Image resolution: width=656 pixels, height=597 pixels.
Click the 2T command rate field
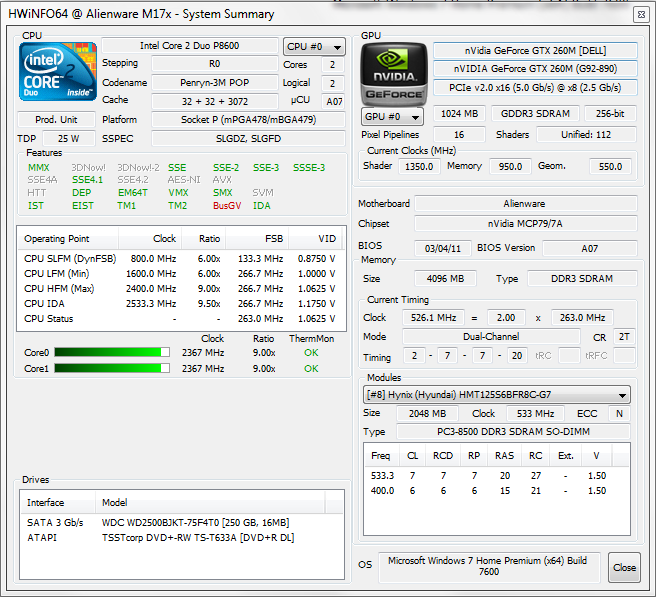pyautogui.click(x=624, y=336)
